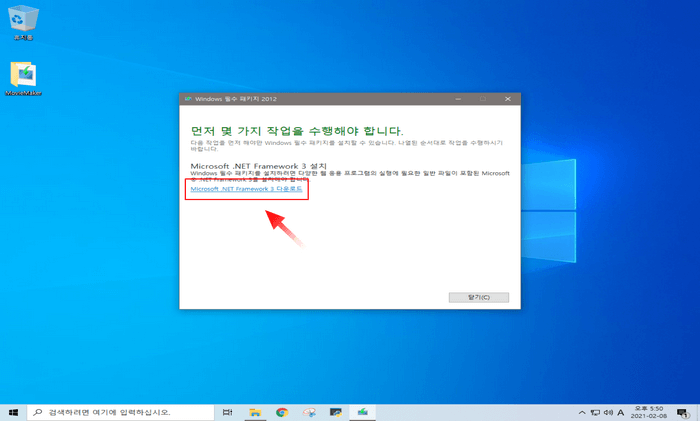700x421 pixels.
Task: Launch File Explorer from the taskbar
Action: (x=255, y=412)
